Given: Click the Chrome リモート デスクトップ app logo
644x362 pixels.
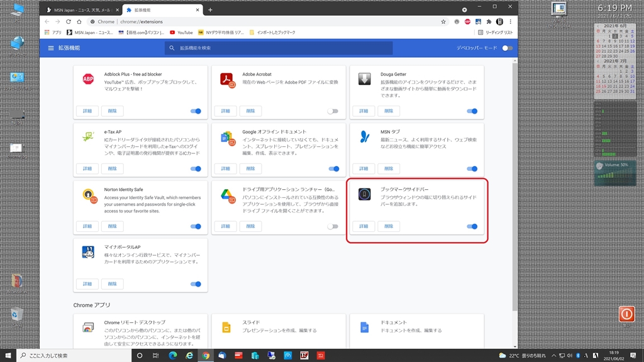Looking at the screenshot, I should coord(88,327).
